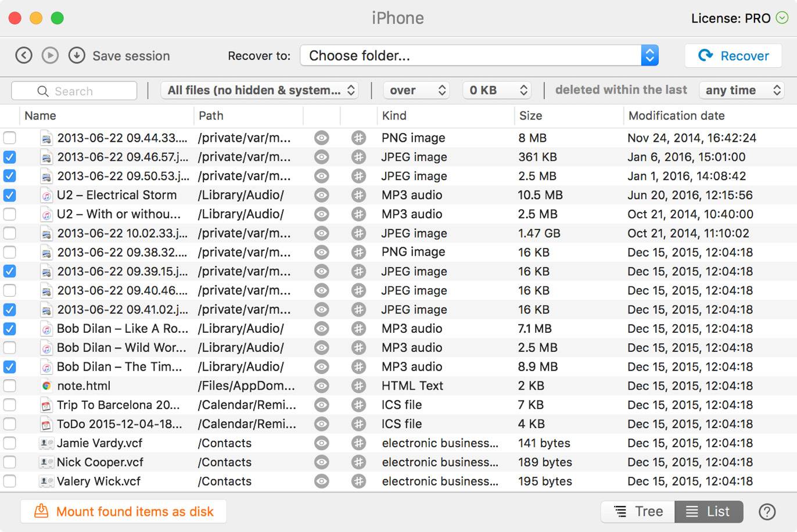Sort by Modification date column header
Image resolution: width=797 pixels, height=532 pixels.
point(710,116)
